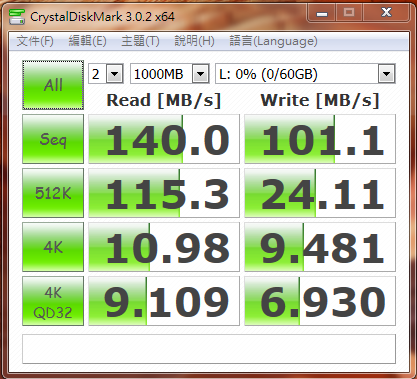This screenshot has height=379, width=417.
Task: Run the 4K QD32 test
Action: click(x=53, y=301)
